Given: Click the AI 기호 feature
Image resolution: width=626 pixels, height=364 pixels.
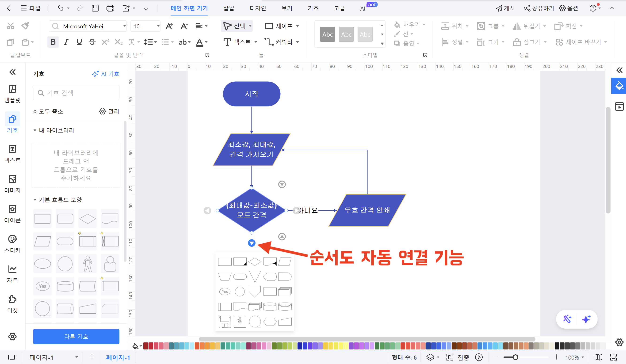Looking at the screenshot, I should pos(105,74).
